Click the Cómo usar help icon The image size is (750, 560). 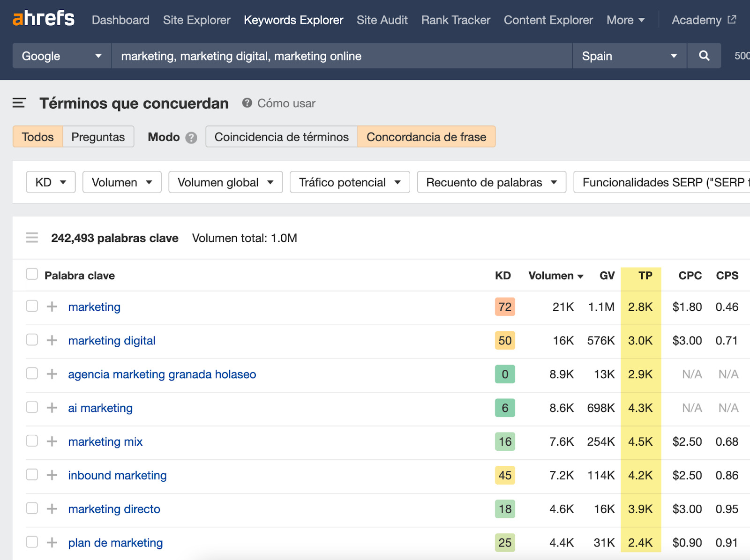point(247,103)
